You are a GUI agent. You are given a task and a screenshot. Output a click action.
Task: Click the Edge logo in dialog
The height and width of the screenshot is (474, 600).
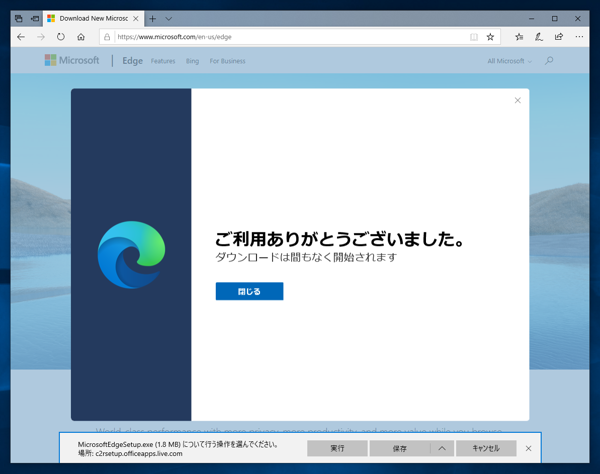click(x=131, y=254)
